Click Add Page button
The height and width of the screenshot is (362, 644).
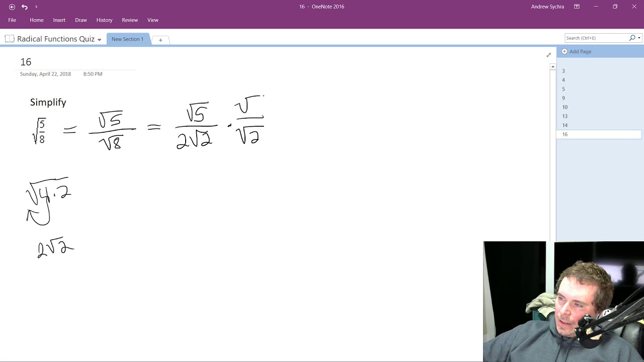coord(577,51)
